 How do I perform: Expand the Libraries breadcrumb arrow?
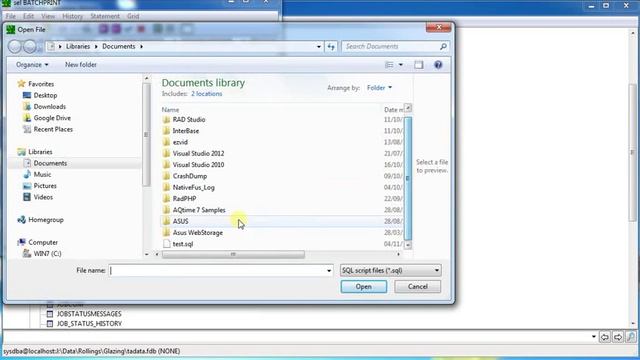pos(96,47)
